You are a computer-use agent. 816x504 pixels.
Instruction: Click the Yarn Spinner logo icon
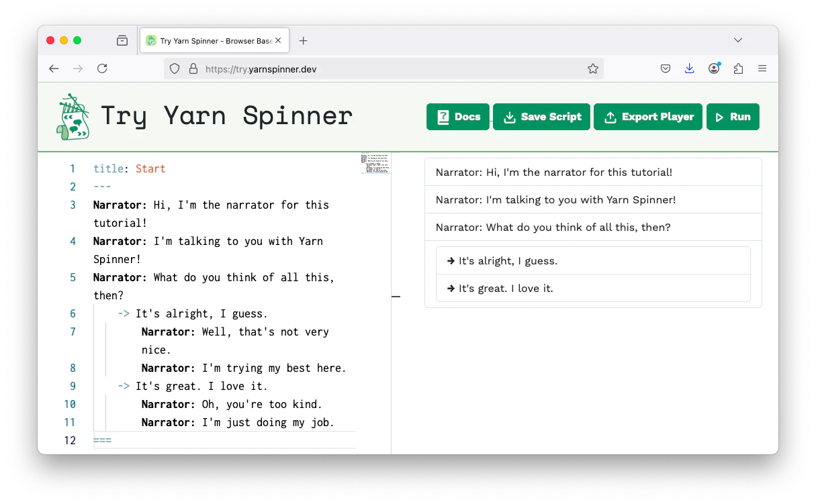tap(73, 117)
